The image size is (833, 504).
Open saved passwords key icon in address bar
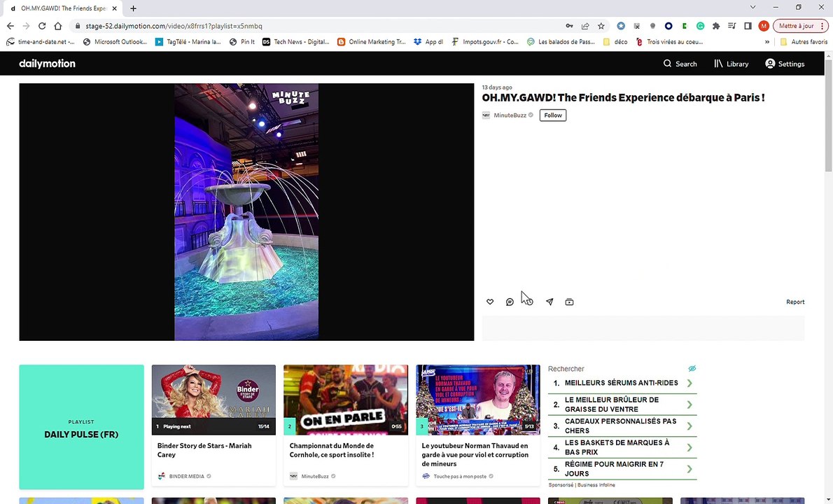point(569,26)
